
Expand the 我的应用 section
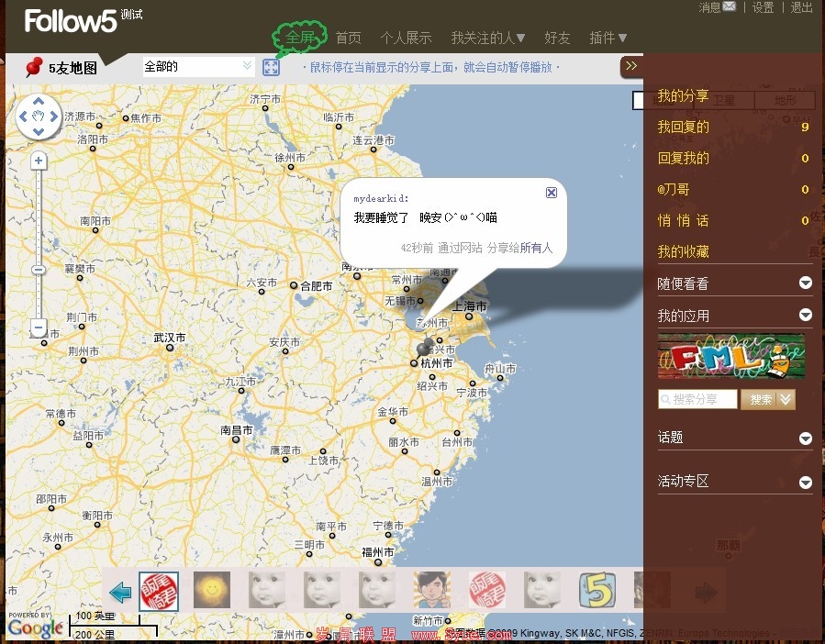click(806, 315)
